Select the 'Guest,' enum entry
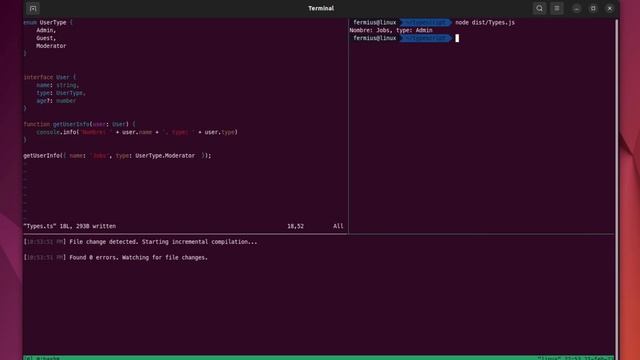 click(46, 38)
